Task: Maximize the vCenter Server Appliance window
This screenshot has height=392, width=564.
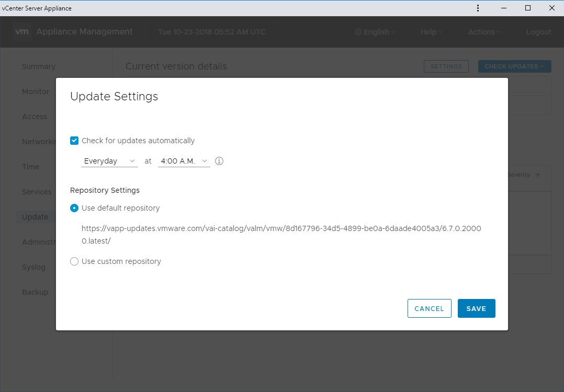Action: coord(528,8)
